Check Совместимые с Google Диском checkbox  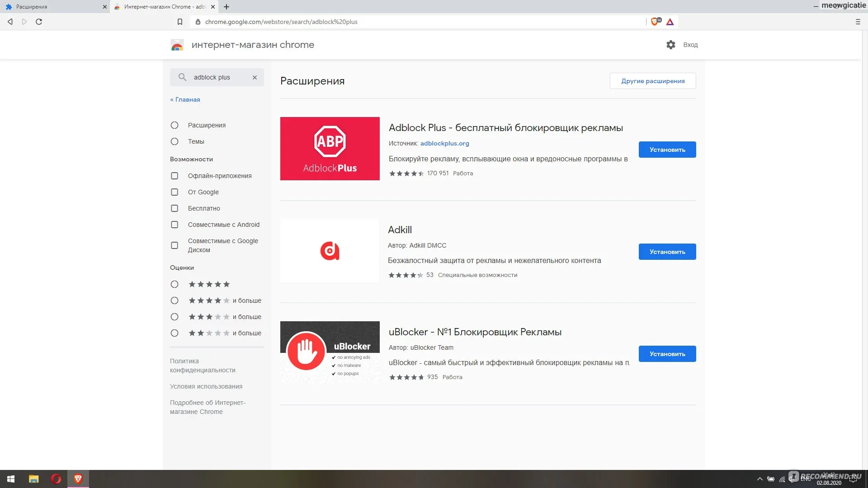pyautogui.click(x=175, y=245)
